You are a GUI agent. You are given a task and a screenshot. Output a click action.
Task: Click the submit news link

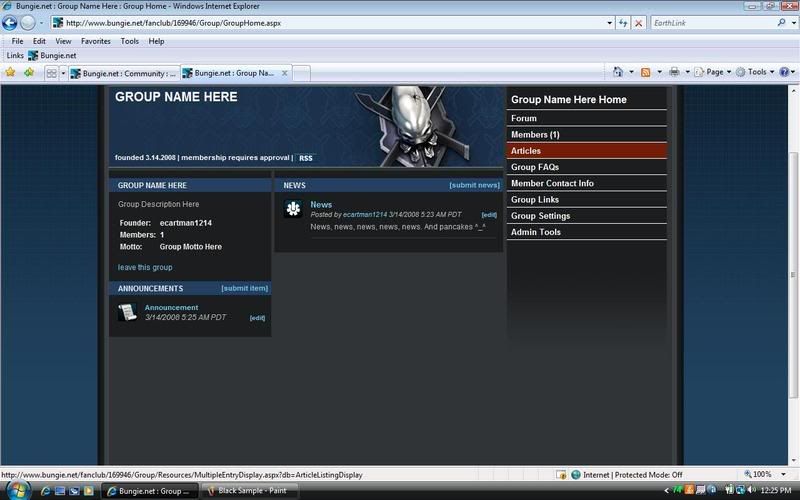pyautogui.click(x=474, y=185)
